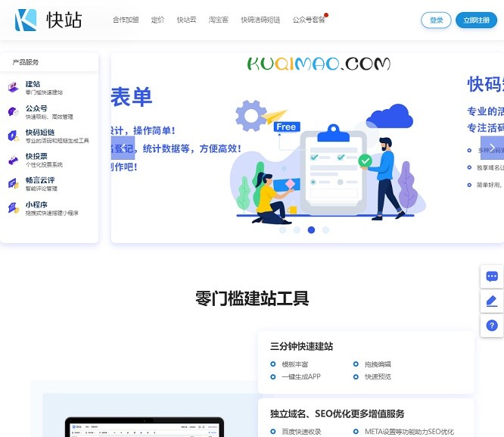Open the question mark help icon
Viewport: 504px width, 437px height.
pyautogui.click(x=492, y=326)
